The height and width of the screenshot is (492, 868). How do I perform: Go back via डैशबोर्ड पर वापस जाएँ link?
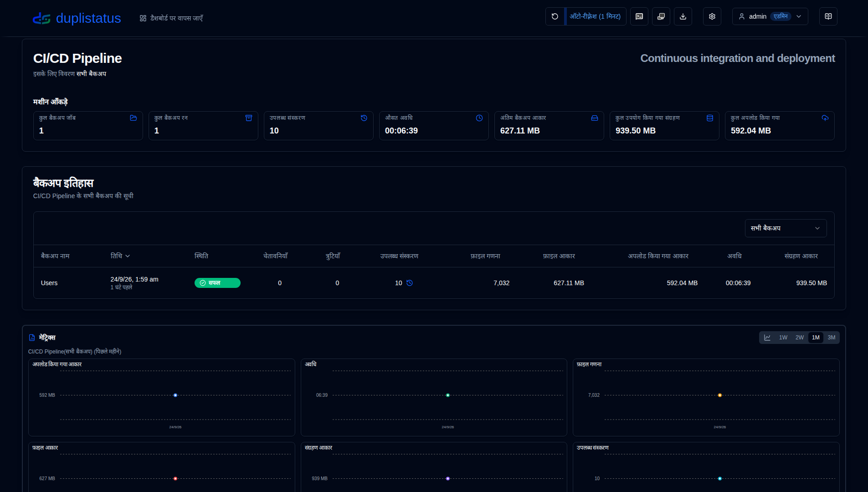(171, 18)
